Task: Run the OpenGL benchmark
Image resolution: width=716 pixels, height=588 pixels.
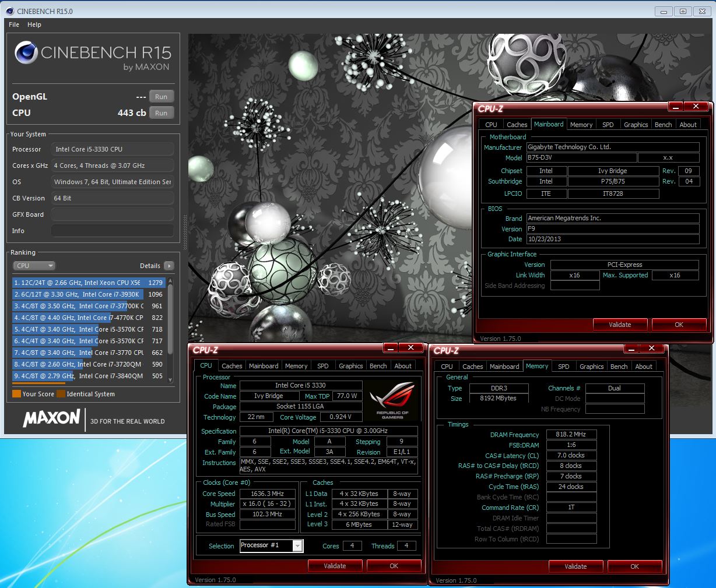Action: [x=162, y=97]
